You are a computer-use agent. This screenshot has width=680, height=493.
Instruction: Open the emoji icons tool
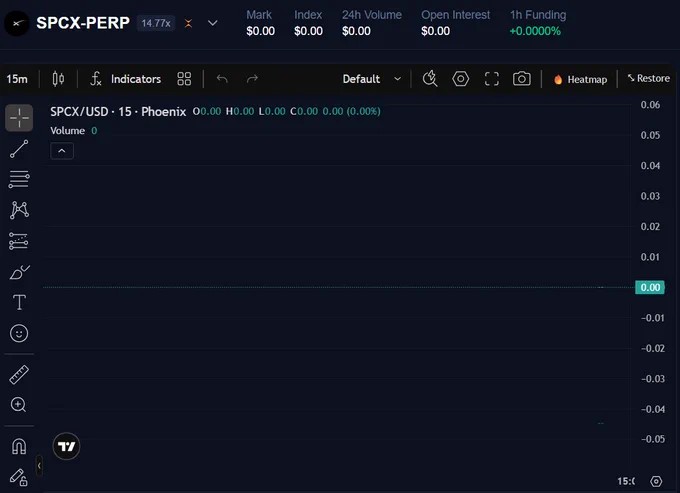tap(19, 333)
